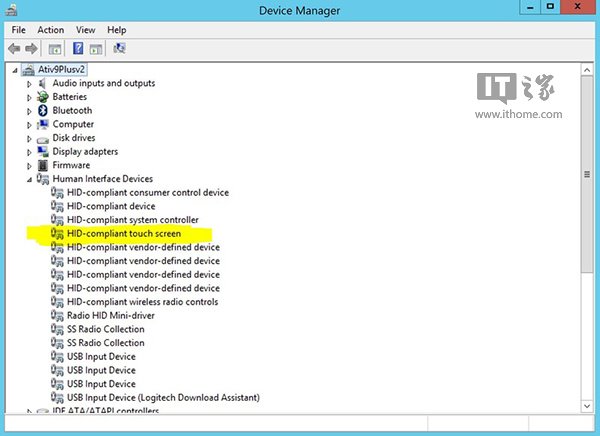Select USB Input Device (Logitech Download Assistant)
Image resolution: width=600 pixels, height=436 pixels.
pyautogui.click(x=164, y=398)
